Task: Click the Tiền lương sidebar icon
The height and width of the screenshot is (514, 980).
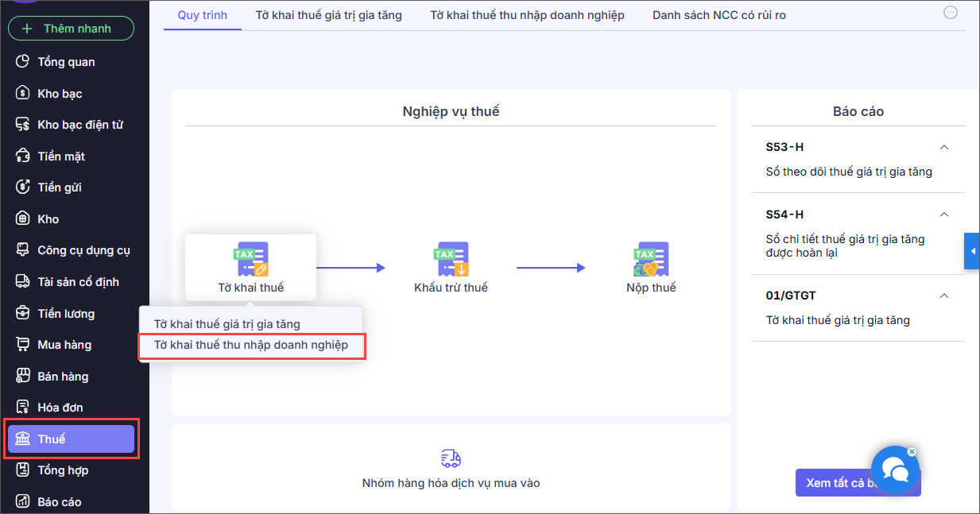Action: [x=23, y=314]
